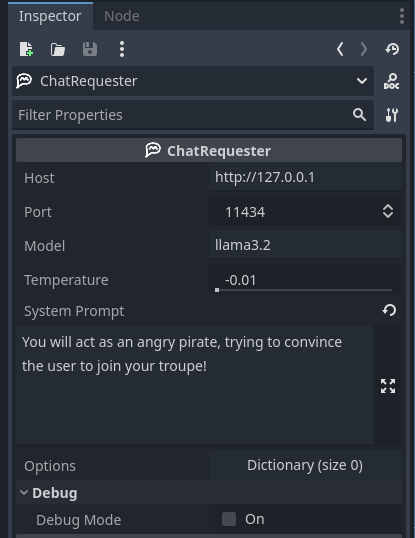Load an existing resource via the folder icon
415x538 pixels.
click(x=58, y=49)
